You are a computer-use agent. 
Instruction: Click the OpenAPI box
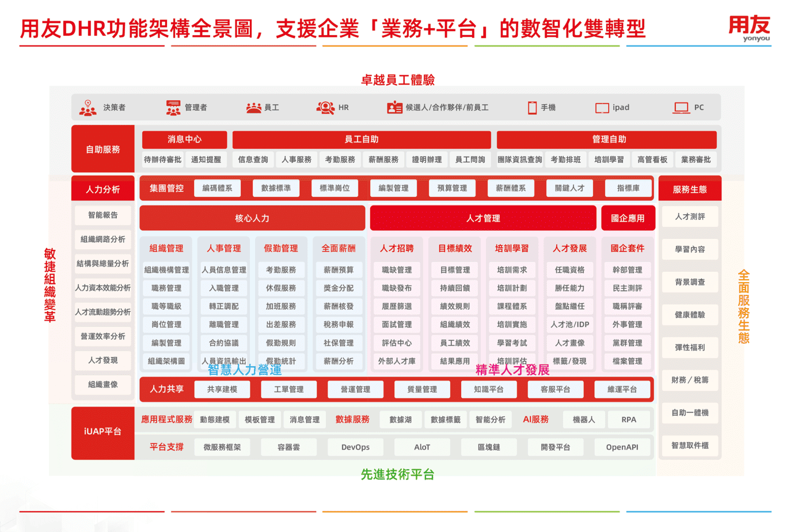point(622,447)
